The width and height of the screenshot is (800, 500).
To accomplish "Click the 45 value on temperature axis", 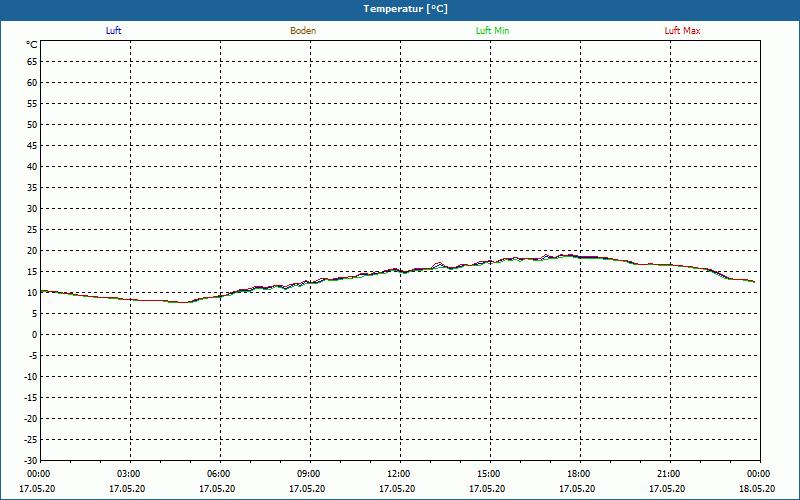I will point(32,146).
